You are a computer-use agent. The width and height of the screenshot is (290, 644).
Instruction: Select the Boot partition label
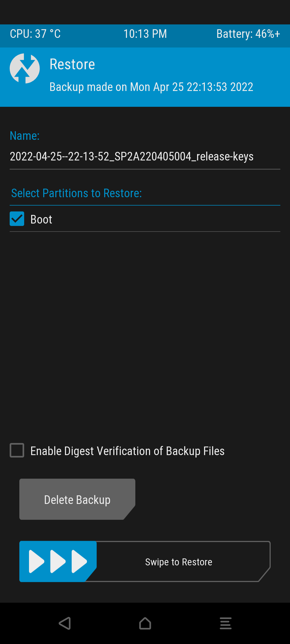point(41,219)
